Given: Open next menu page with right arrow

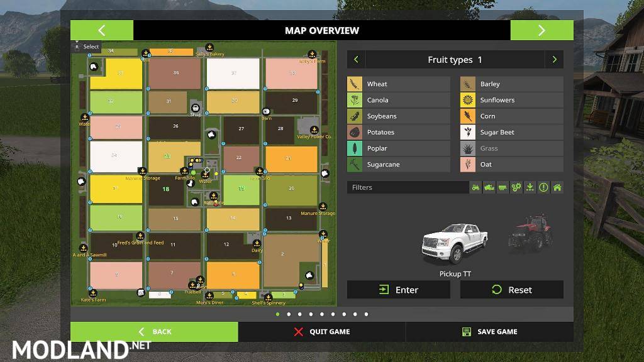Looking at the screenshot, I should [541, 30].
